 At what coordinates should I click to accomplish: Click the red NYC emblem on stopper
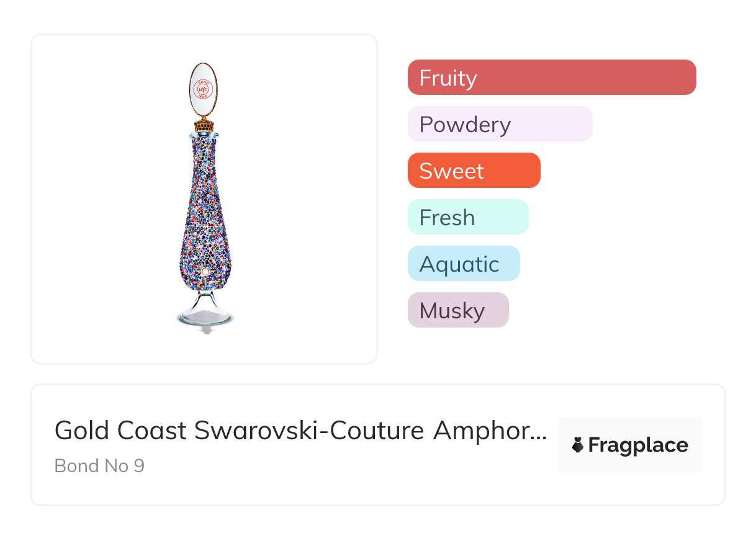[x=203, y=89]
